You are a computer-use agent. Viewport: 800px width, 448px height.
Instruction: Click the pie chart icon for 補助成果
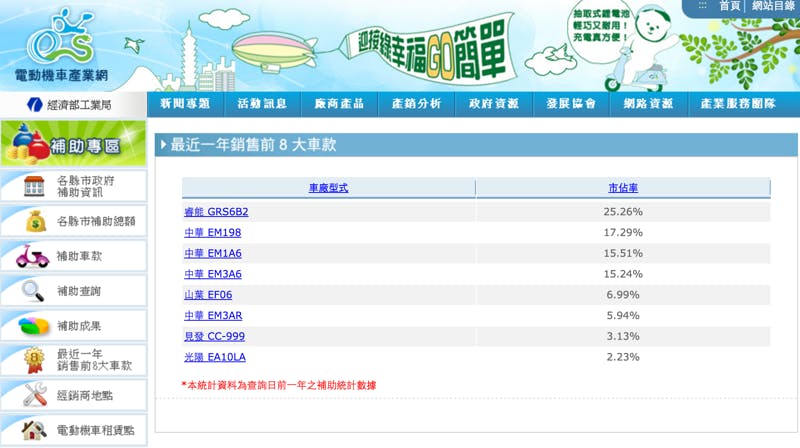33,326
